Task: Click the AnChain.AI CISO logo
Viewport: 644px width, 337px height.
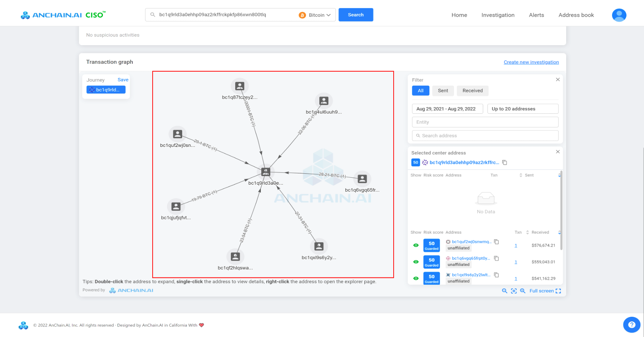Action: [x=63, y=15]
